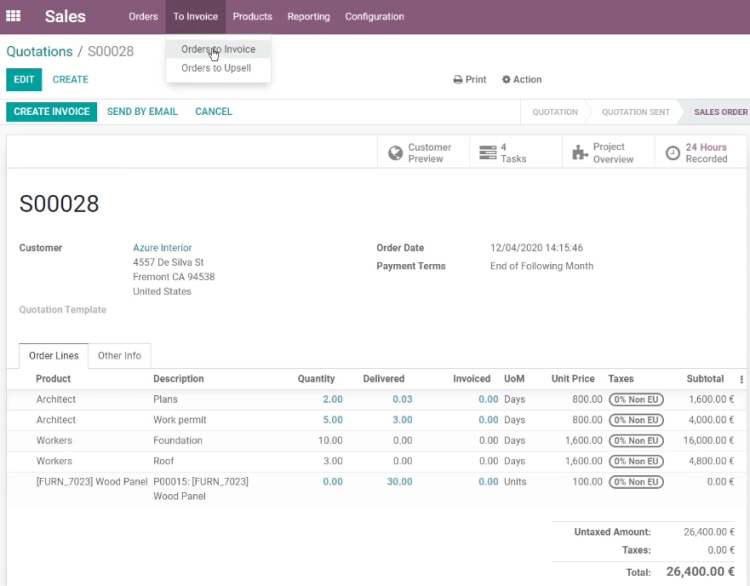Click the Foundation description cell
This screenshot has width=750, height=586.
(x=178, y=441)
